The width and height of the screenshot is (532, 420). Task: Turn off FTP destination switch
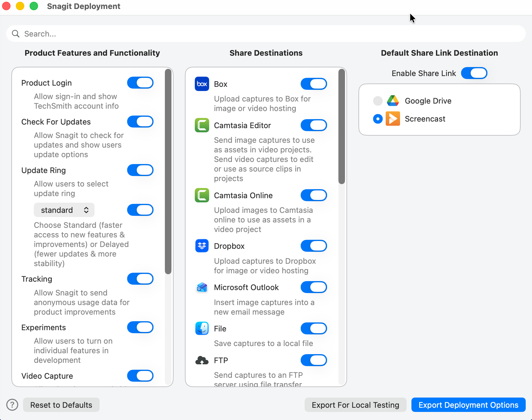[x=314, y=360]
